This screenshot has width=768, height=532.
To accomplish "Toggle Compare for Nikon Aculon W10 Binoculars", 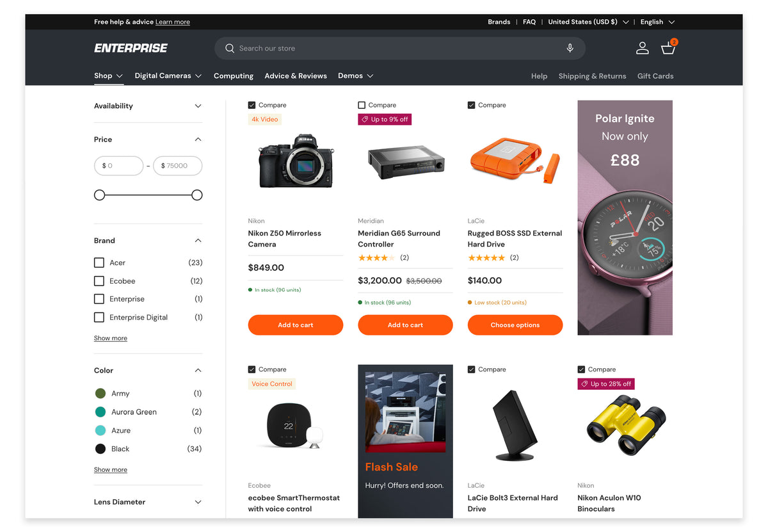I will click(x=581, y=369).
